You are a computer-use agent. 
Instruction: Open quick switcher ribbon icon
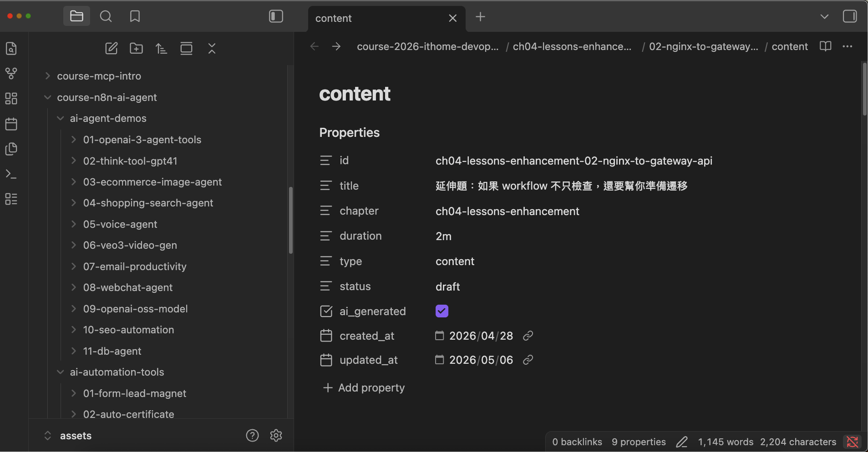coord(11,49)
